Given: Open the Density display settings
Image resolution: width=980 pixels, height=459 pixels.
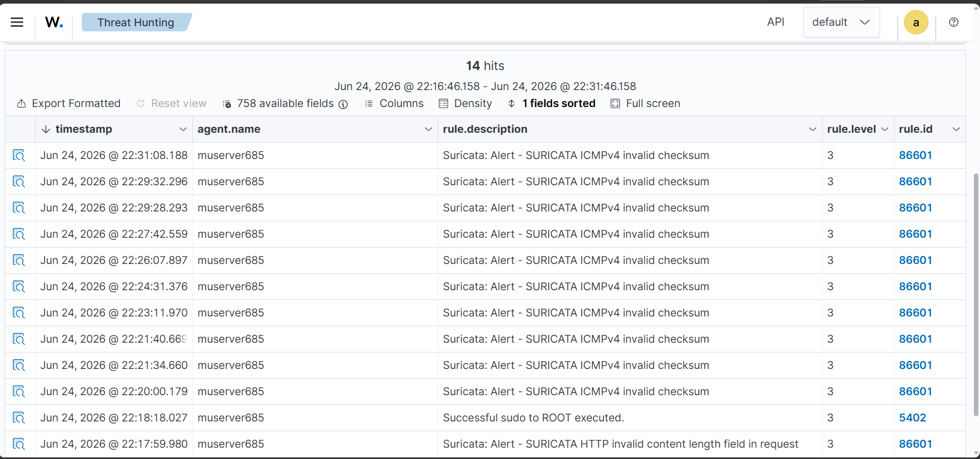Looking at the screenshot, I should point(466,103).
